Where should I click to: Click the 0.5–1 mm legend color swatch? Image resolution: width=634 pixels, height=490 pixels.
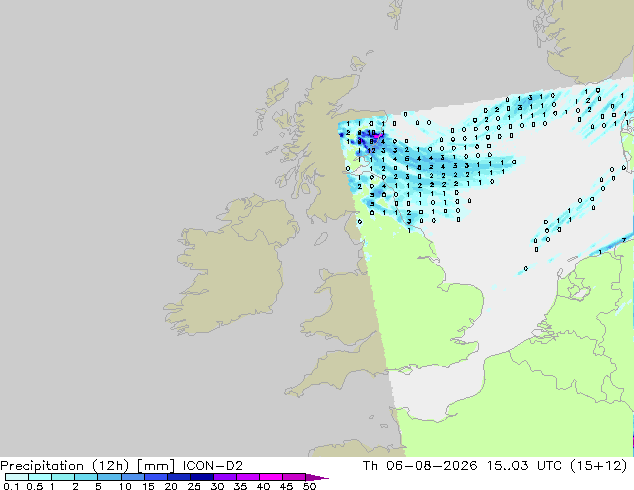40,477
